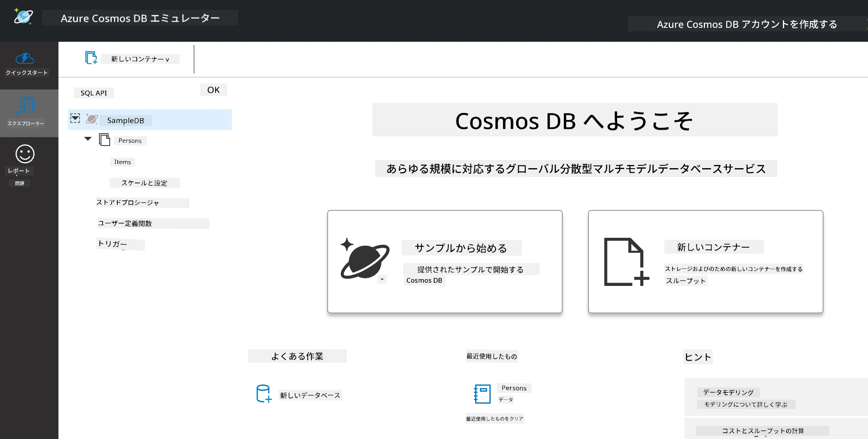Click the Cosmos DB へようこそ heading
The height and width of the screenshot is (439, 868).
coord(575,120)
